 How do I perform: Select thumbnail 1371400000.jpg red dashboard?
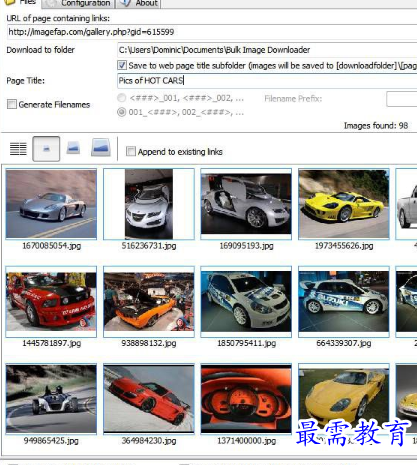pos(246,399)
